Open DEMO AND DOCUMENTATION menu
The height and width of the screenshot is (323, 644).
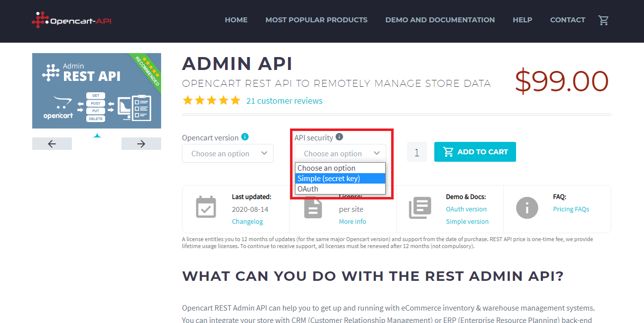[x=440, y=20]
